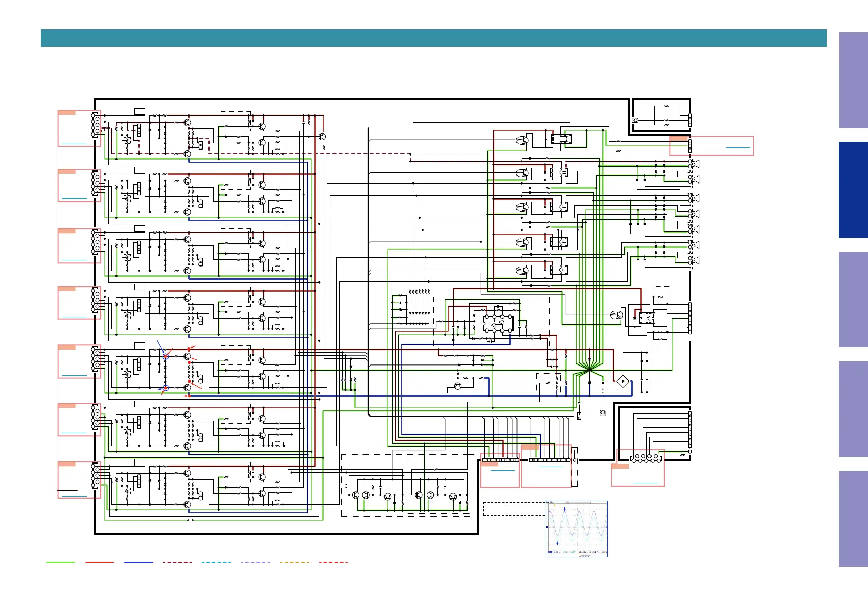Follow link in the third channel's connector box
Image resolution: width=868 pixels, height=614 pixels.
[x=74, y=260]
